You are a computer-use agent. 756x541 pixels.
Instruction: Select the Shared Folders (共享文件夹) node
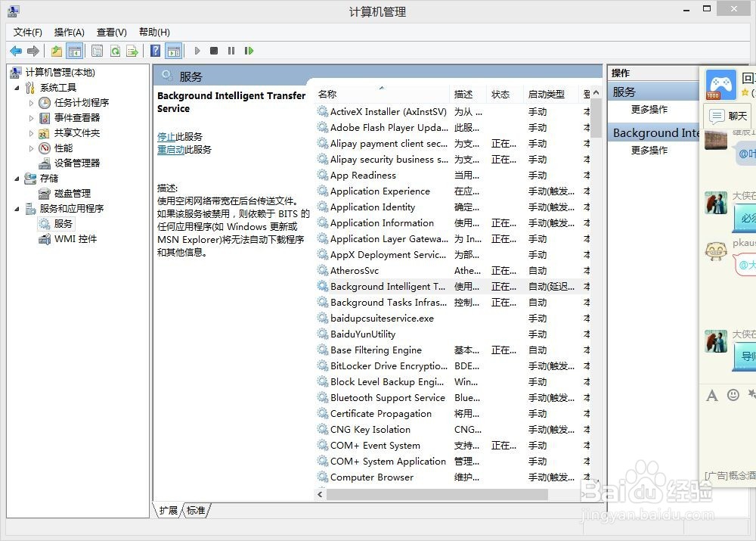click(76, 132)
